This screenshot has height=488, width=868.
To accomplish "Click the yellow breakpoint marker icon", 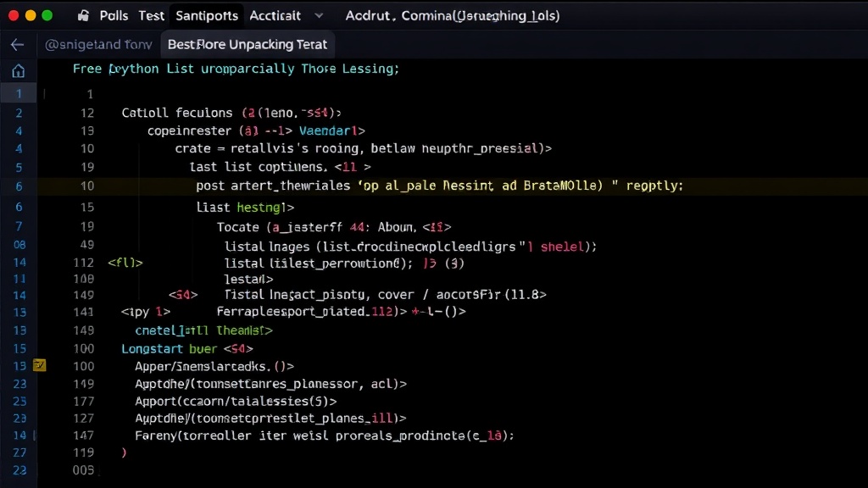I will pyautogui.click(x=39, y=365).
